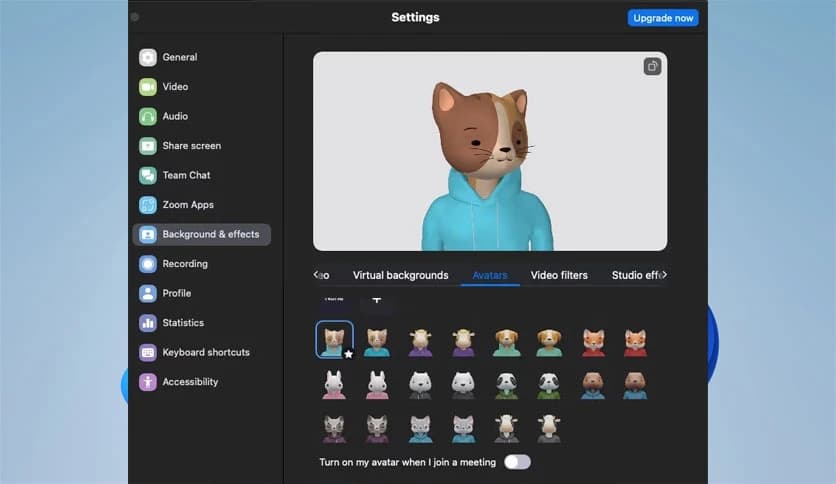Click the large cat avatar video preview
836x484 pixels.
tap(490, 151)
